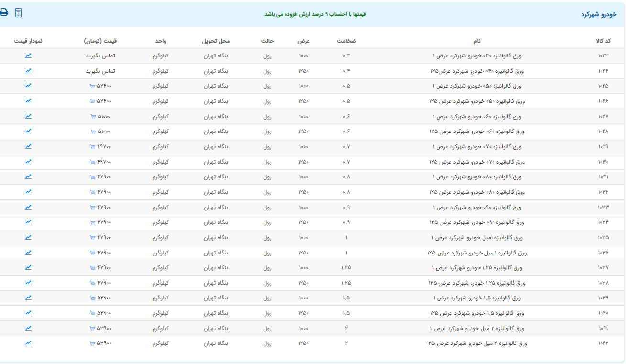Viewport: 626px width, 364px height.
Task: Click cart icon in row ۱۰۳۰
Action: (92, 162)
